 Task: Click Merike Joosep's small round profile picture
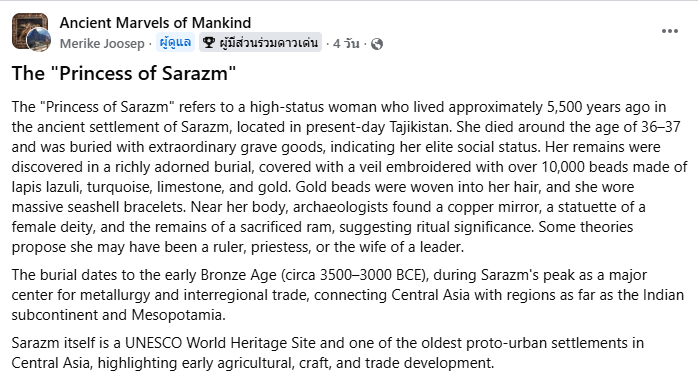(39, 40)
